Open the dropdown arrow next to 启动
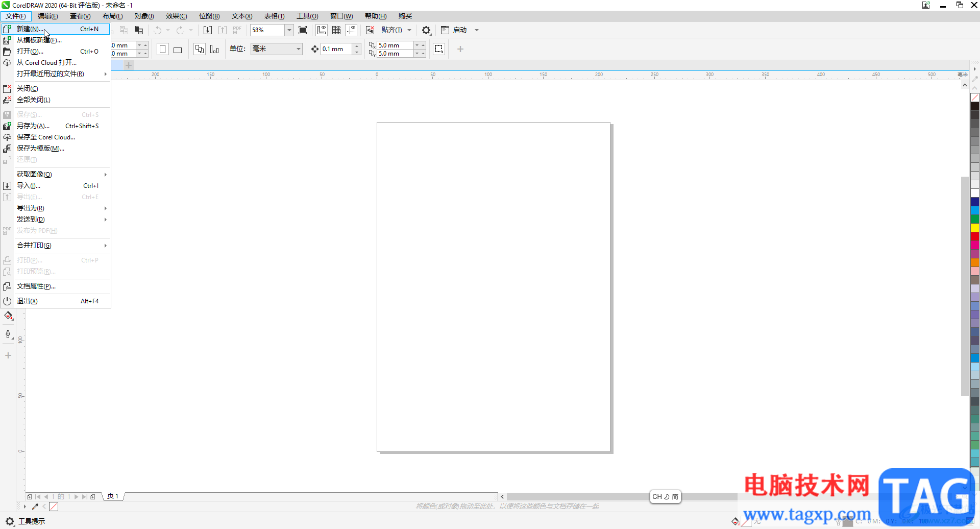The image size is (980, 529). tap(477, 30)
